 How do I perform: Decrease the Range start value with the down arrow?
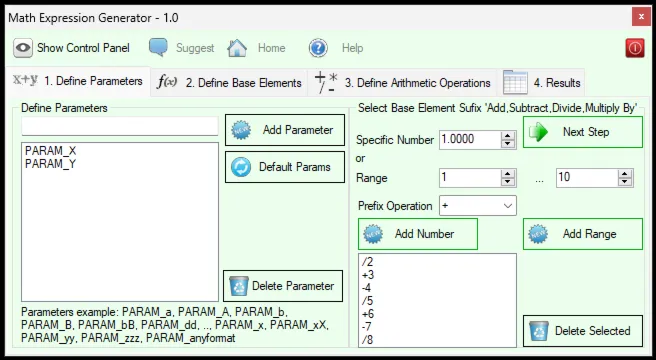tap(508, 182)
